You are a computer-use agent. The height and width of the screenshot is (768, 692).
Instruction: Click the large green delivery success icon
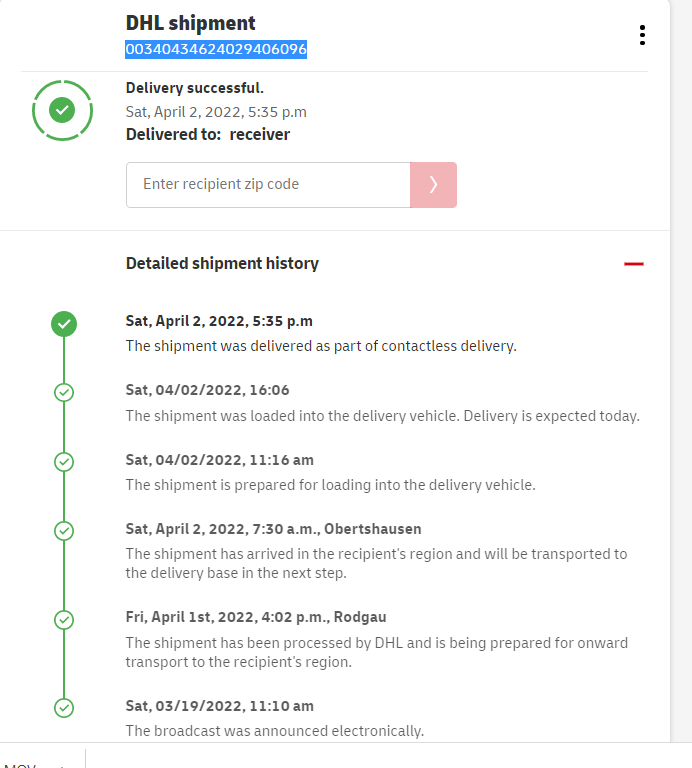point(63,109)
